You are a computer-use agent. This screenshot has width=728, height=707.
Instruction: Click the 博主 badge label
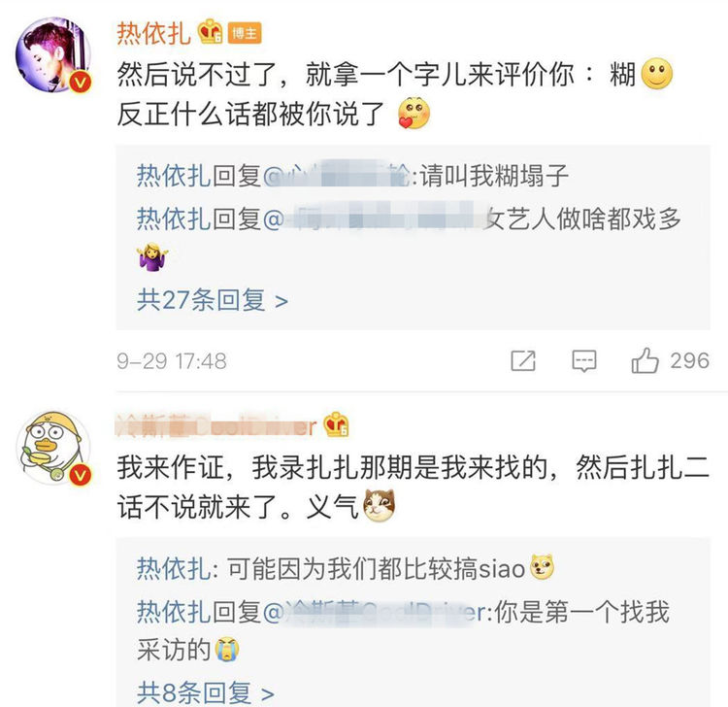(x=244, y=33)
